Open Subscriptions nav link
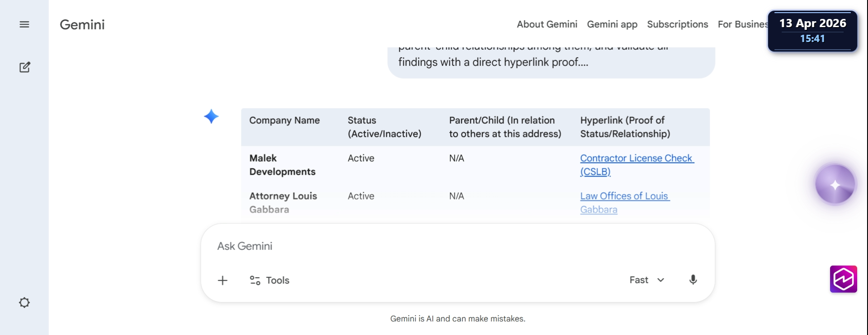The height and width of the screenshot is (335, 868). click(677, 24)
